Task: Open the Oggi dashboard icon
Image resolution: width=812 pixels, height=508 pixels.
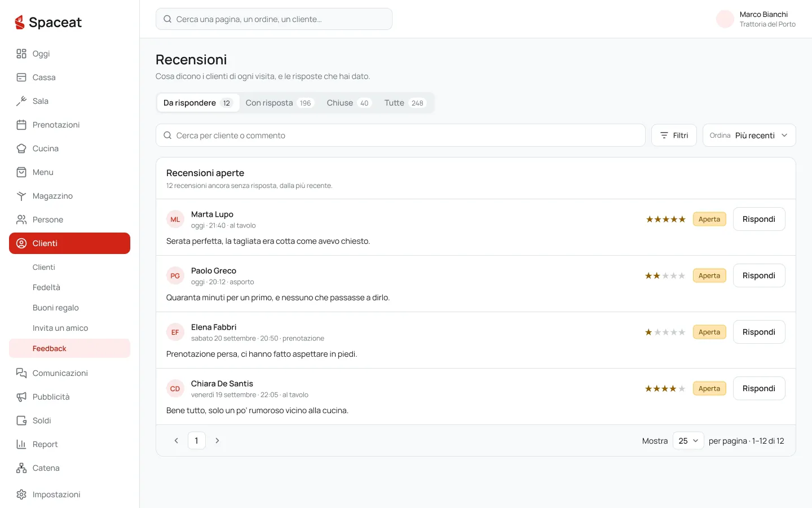Action: 21,54
